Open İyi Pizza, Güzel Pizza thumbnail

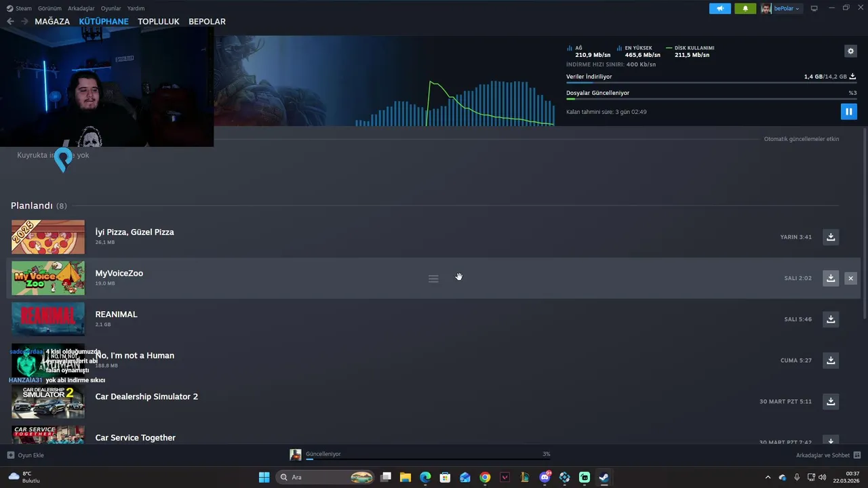pos(48,237)
